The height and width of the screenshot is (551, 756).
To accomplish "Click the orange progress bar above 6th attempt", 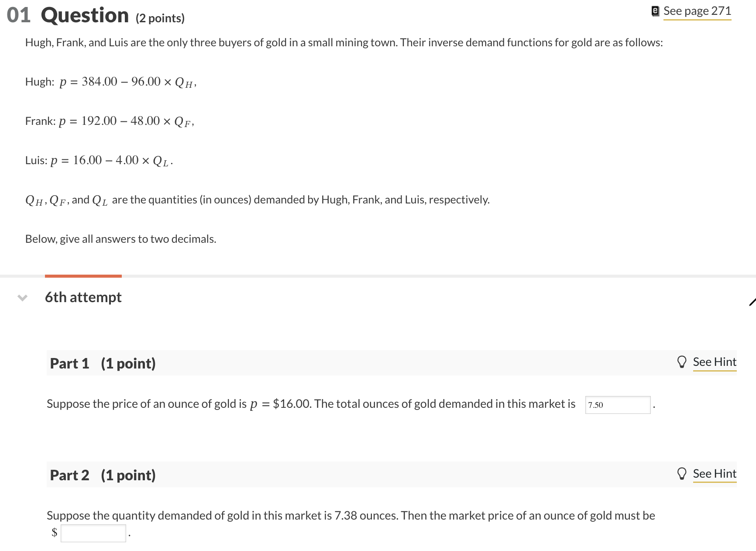I will point(83,275).
